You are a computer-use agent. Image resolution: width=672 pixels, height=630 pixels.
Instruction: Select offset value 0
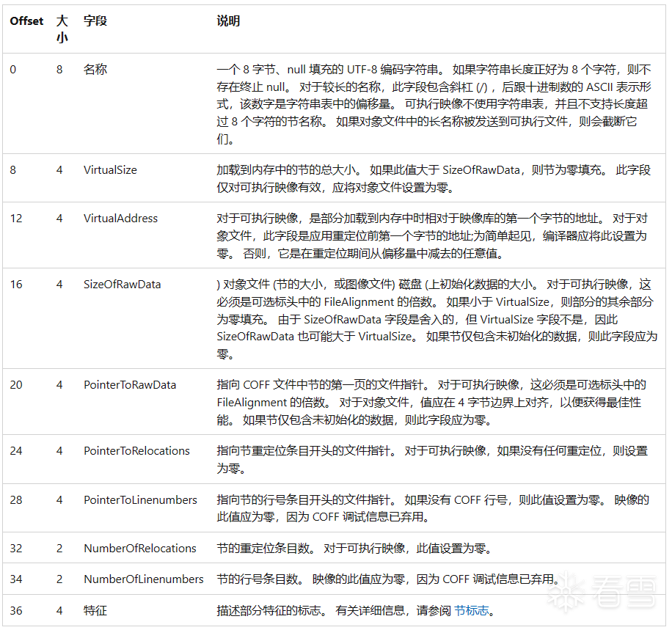click(x=13, y=70)
